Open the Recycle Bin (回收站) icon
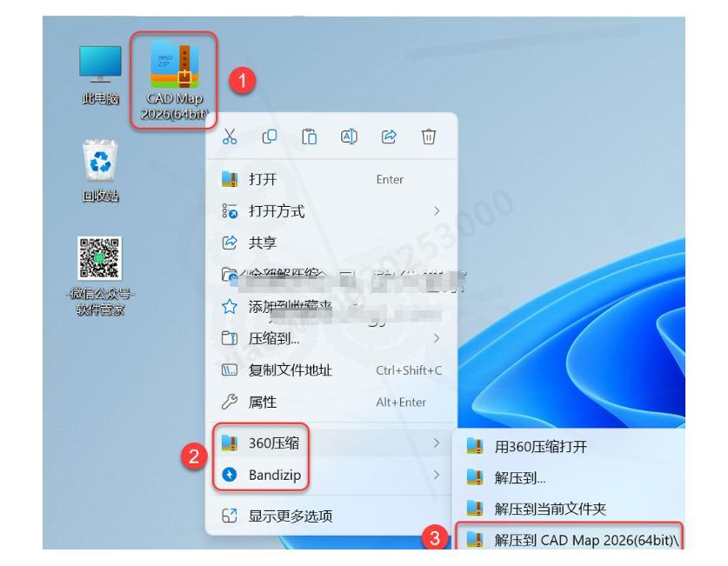Image resolution: width=728 pixels, height=566 pixels. (x=100, y=171)
